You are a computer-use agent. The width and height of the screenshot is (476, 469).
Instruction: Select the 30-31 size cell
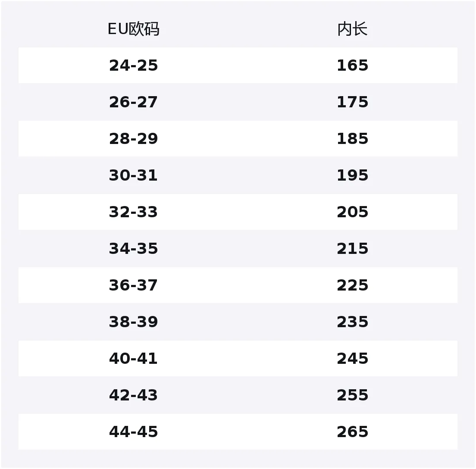click(134, 175)
